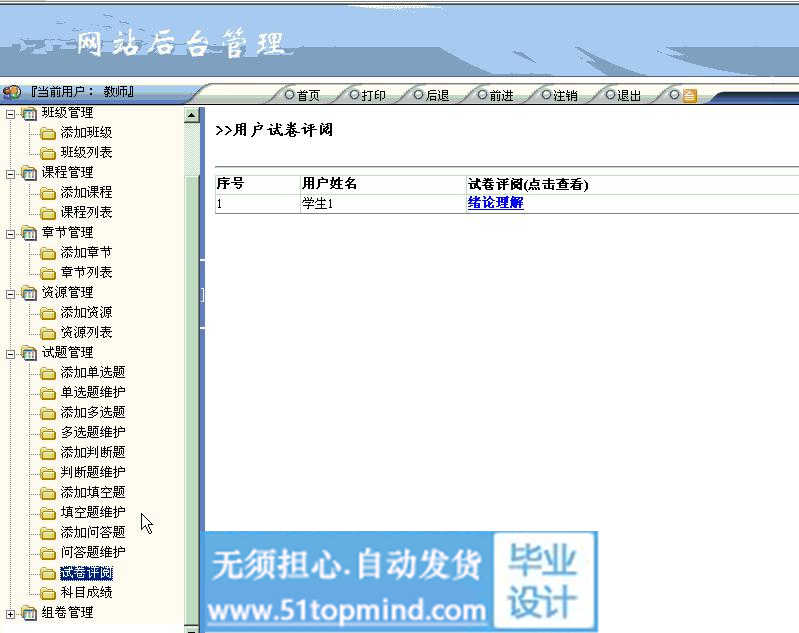Click the folder icon beside 添加判断题
This screenshot has height=633, width=799.
[48, 454]
